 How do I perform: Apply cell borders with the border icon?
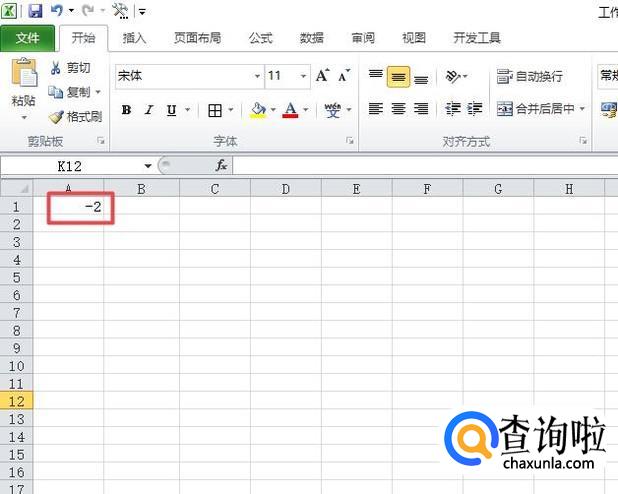coord(215,110)
